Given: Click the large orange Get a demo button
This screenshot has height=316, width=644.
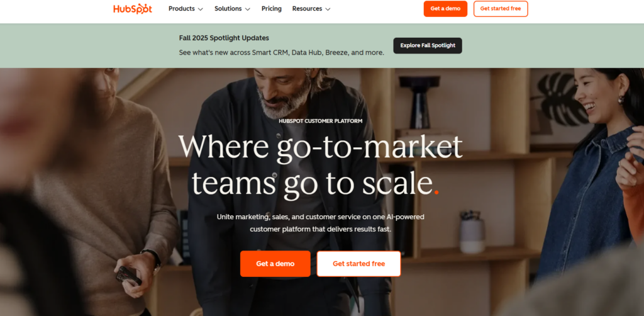Looking at the screenshot, I should [275, 264].
